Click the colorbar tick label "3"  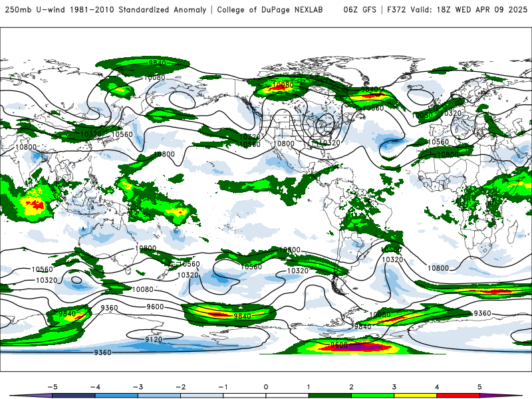394,387
